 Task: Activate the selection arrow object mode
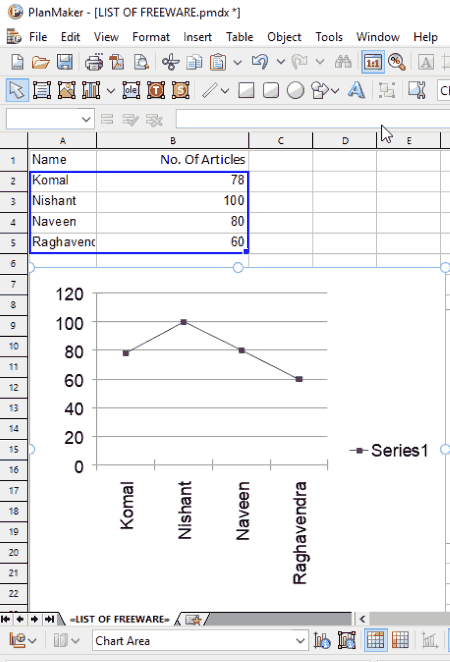coord(17,90)
